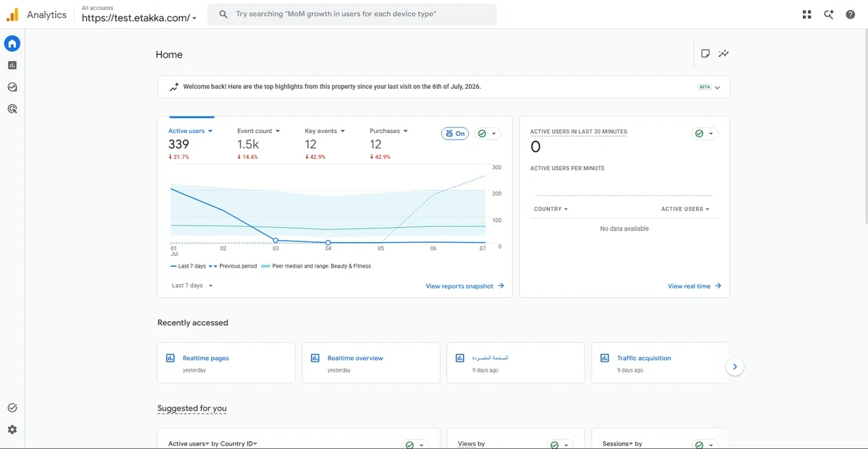Image resolution: width=868 pixels, height=449 pixels.
Task: Click the chart data point at 04
Action: point(328,243)
